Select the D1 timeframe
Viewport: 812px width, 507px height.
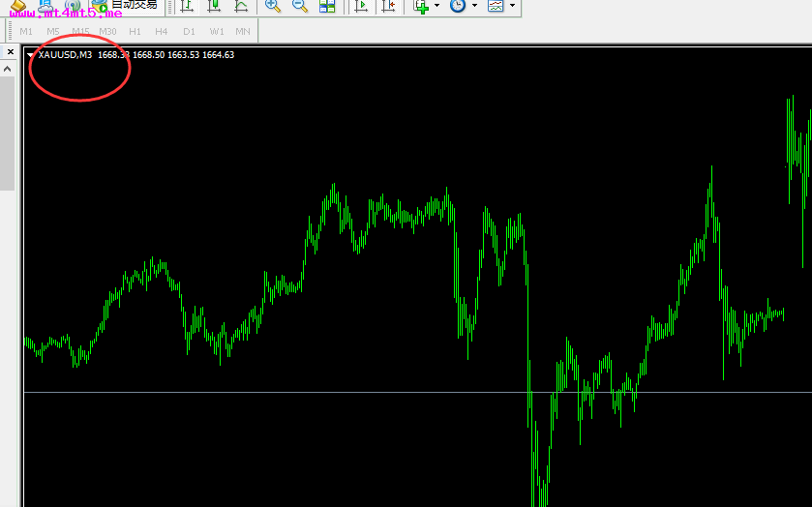pyautogui.click(x=189, y=32)
